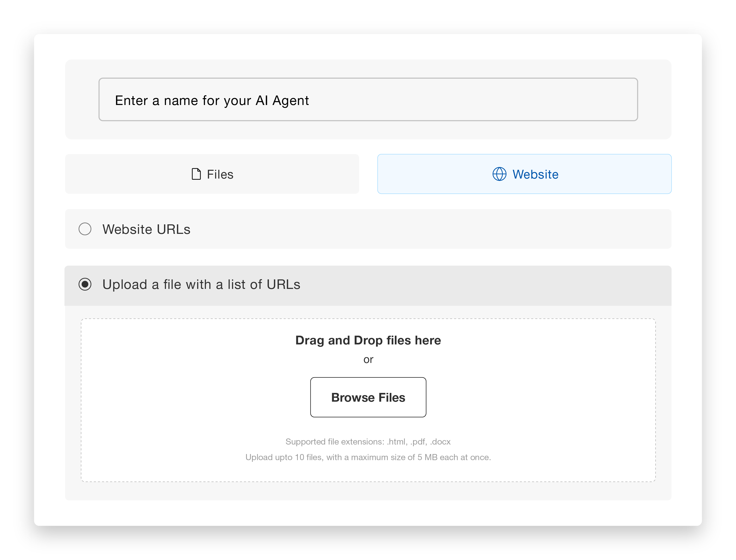Select the Files tab label text
This screenshot has width=736, height=560.
click(x=220, y=174)
